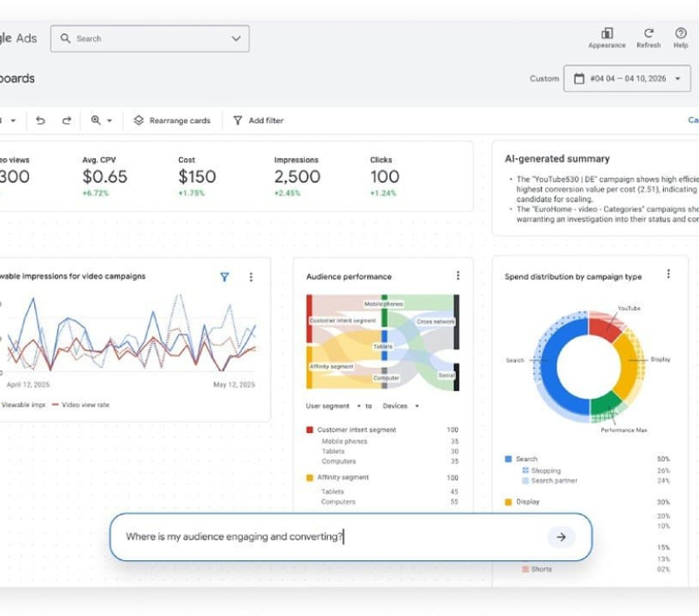This screenshot has height=616, width=699.
Task: Click the Computer node in Sankey chart
Action: 386,378
